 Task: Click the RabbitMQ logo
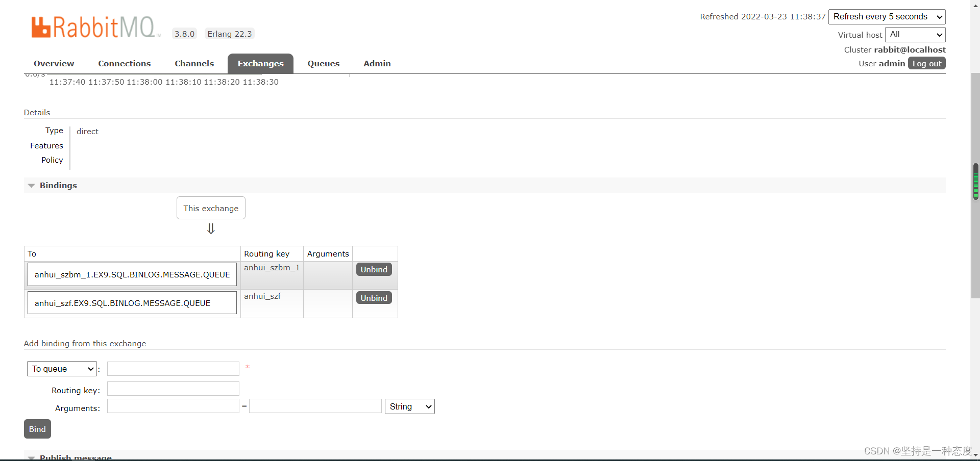click(x=95, y=27)
